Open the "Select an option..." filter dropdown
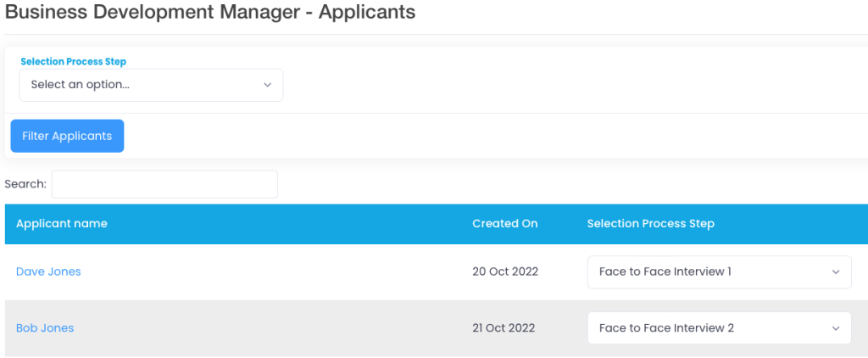The image size is (868, 358). pos(151,85)
